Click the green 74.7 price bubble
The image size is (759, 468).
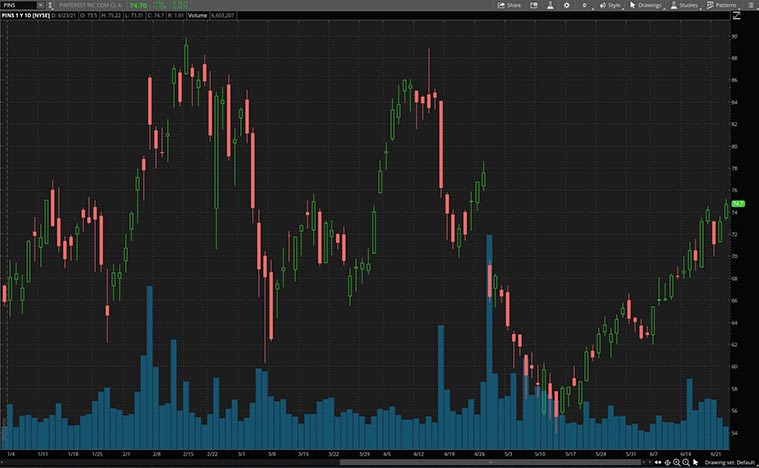738,204
